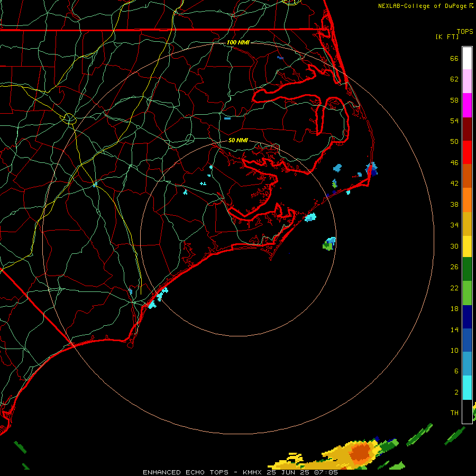This screenshot has width=476, height=476.
Task: Click the navy 18 kft legend swatch
Action: point(467,317)
